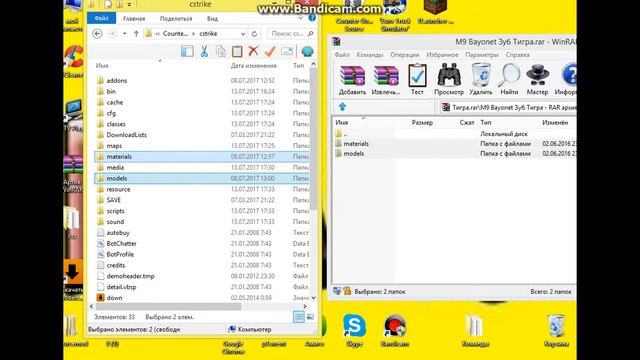640x360 pixels.
Task: Open WinRAR Справка menu
Action: point(518,55)
